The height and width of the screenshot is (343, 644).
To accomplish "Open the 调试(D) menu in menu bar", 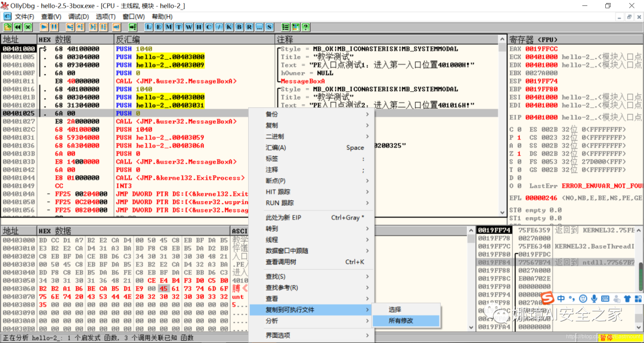I will point(79,17).
